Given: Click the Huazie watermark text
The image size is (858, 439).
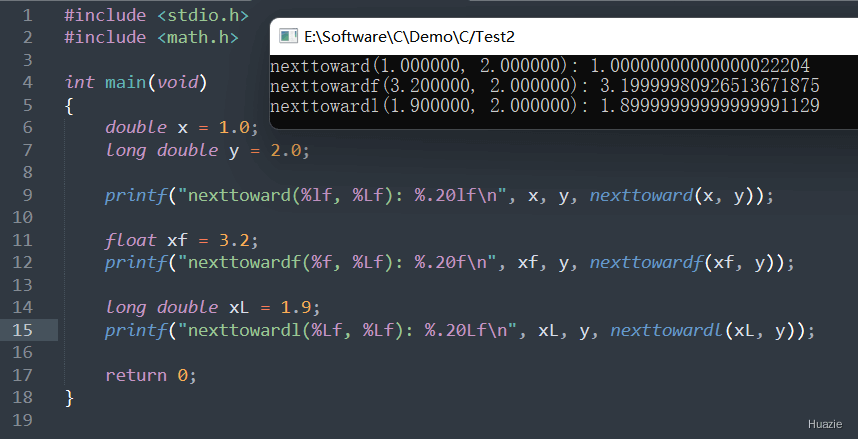Looking at the screenshot, I should point(827,425).
